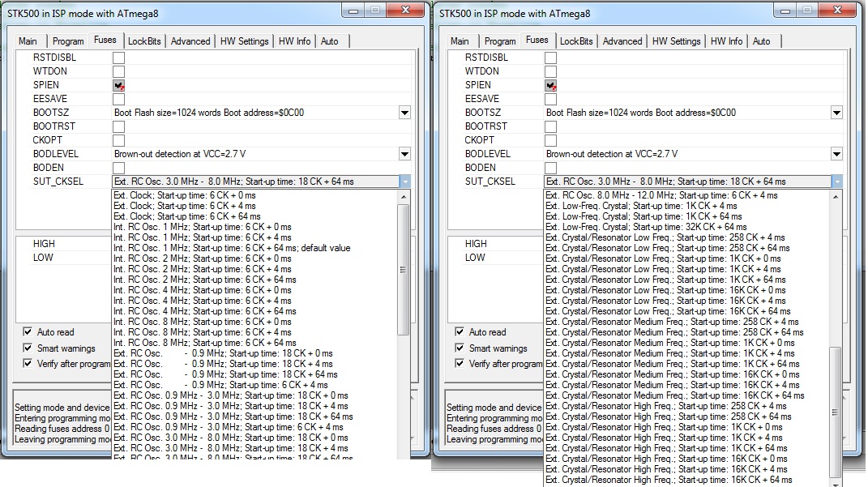Screen dimensions: 868x487
Task: Select Ext. Clock start-up 6 CK + 0 ms
Action: point(184,195)
